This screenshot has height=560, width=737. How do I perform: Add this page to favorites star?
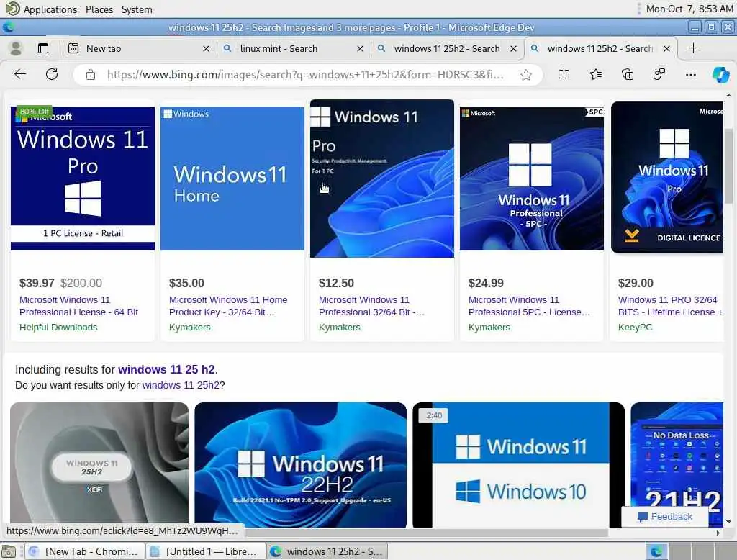tap(526, 74)
